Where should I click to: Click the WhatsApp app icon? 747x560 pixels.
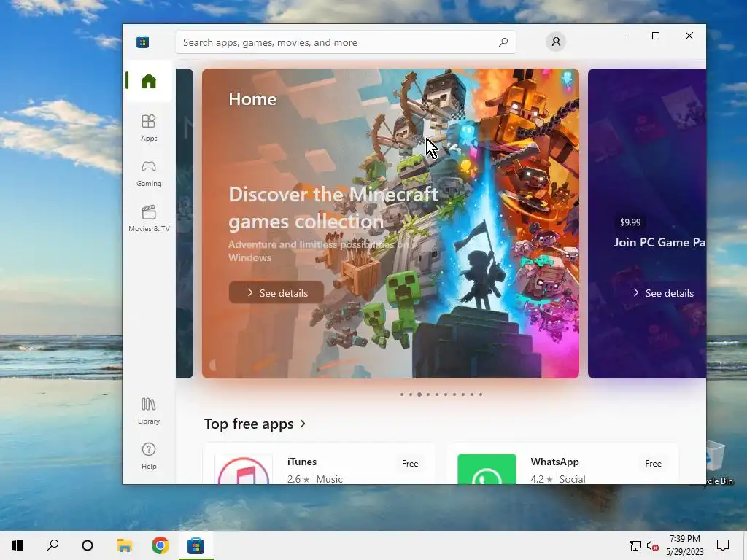point(487,469)
